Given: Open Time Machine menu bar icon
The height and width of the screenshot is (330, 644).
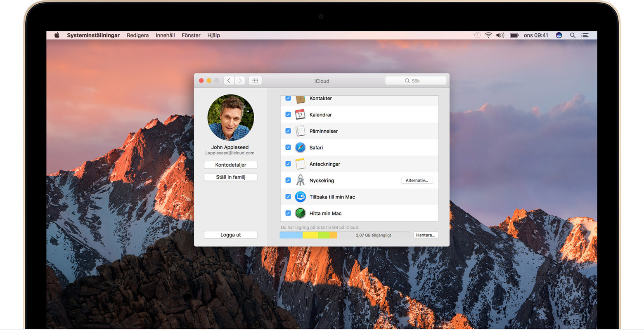Looking at the screenshot, I should (x=477, y=35).
